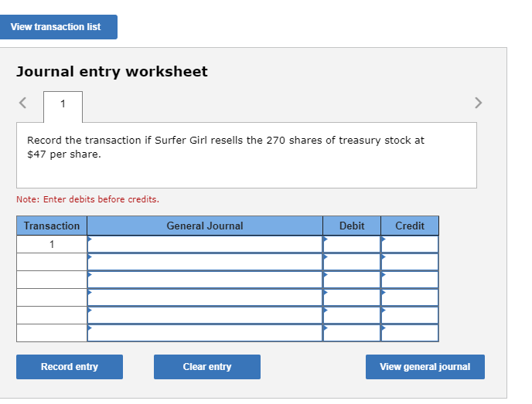Select first row General Journal account field
Screen dimensions: 532x404
tap(205, 244)
